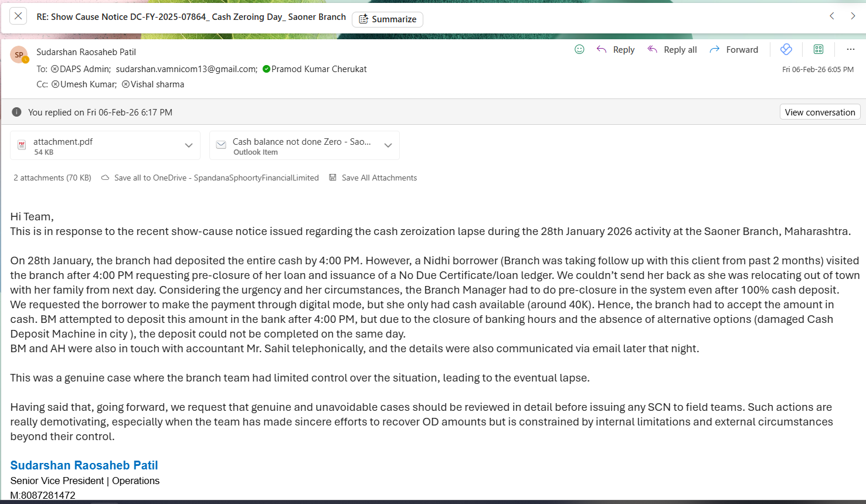Go to next message arrow
This screenshot has height=504, width=866.
coord(853,16)
